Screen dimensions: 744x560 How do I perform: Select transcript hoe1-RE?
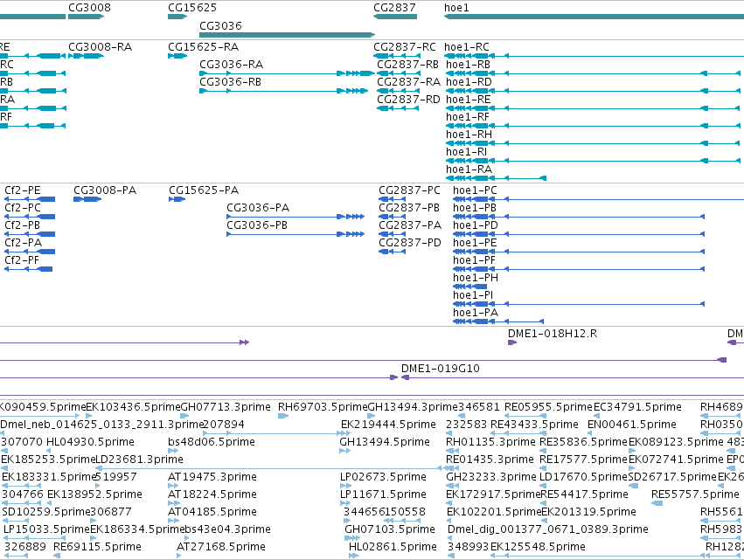click(469, 100)
